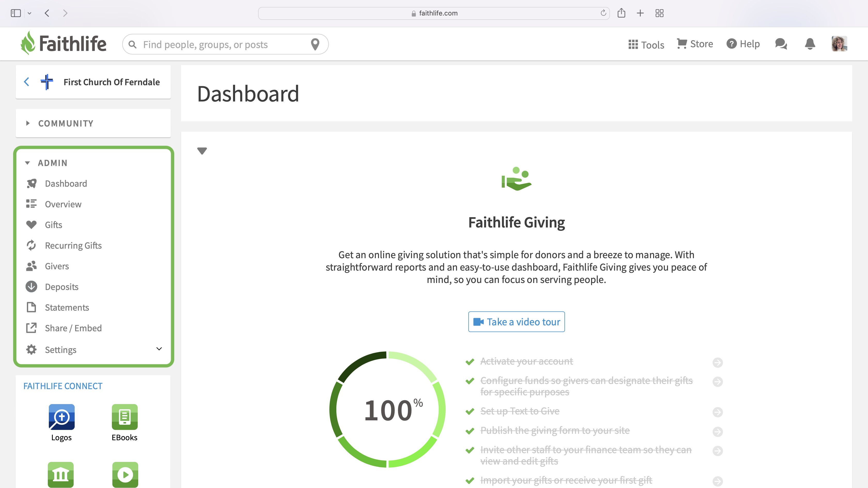
Task: Open the Givers page
Action: pyautogui.click(x=57, y=266)
